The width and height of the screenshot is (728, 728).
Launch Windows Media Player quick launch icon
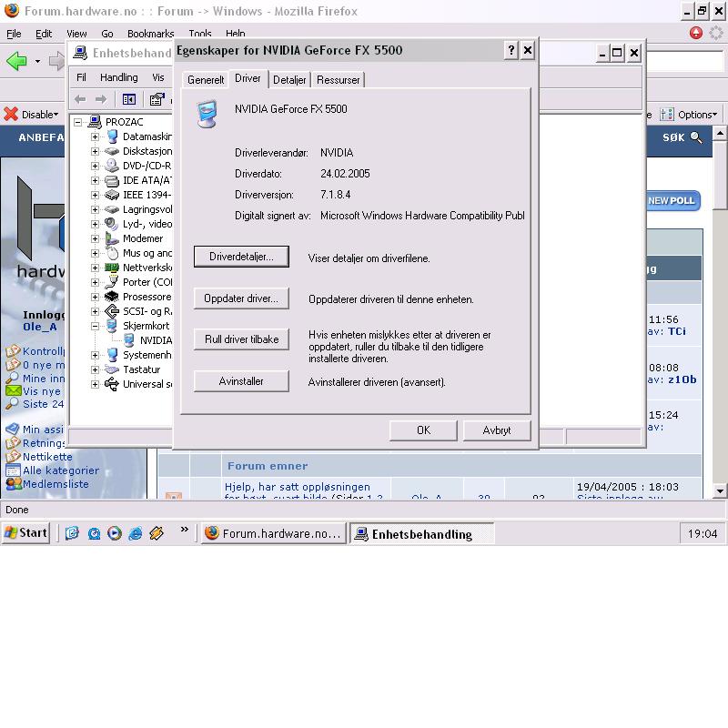[115, 533]
